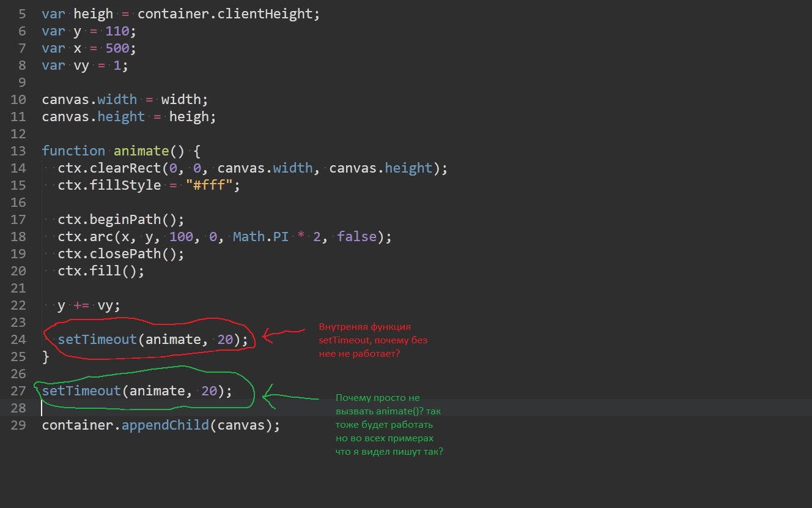Image resolution: width=812 pixels, height=508 pixels.
Task: Click 'ctx.closePath();' line
Action: [x=121, y=254]
